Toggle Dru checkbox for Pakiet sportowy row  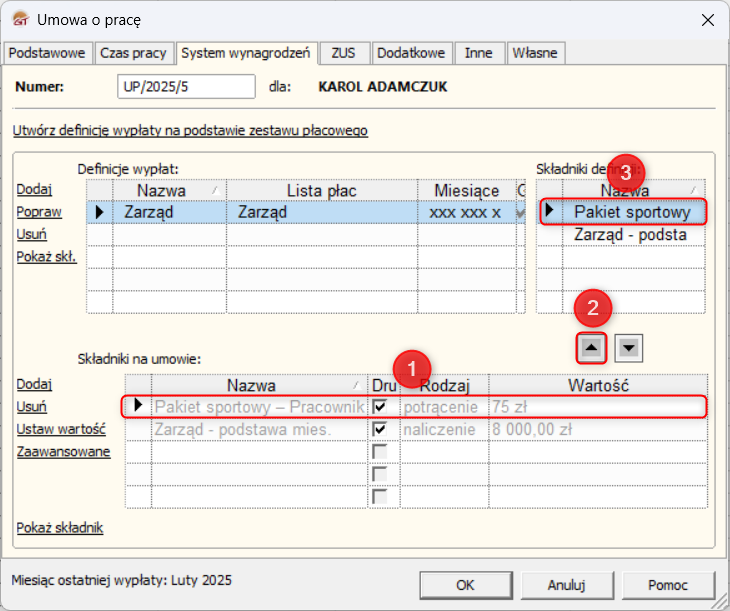[380, 407]
